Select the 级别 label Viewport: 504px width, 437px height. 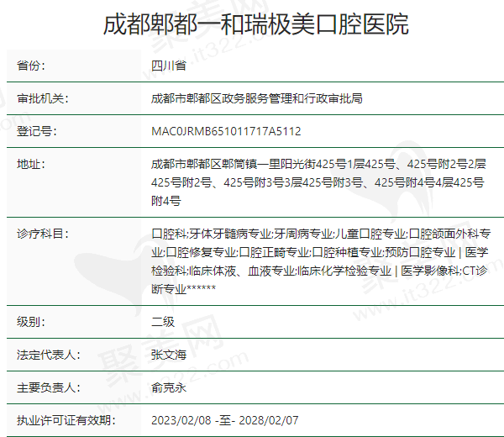[31, 322]
